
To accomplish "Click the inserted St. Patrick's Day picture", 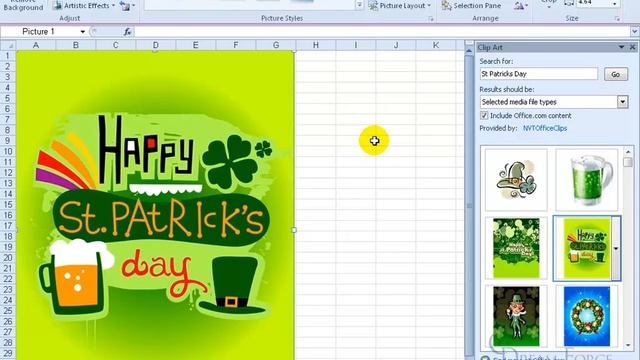I will click(155, 205).
